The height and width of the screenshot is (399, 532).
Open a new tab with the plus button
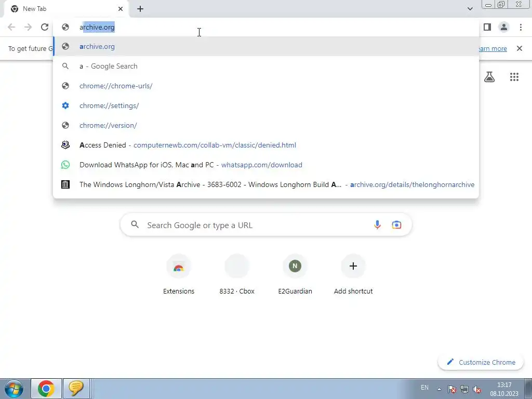pos(140,9)
